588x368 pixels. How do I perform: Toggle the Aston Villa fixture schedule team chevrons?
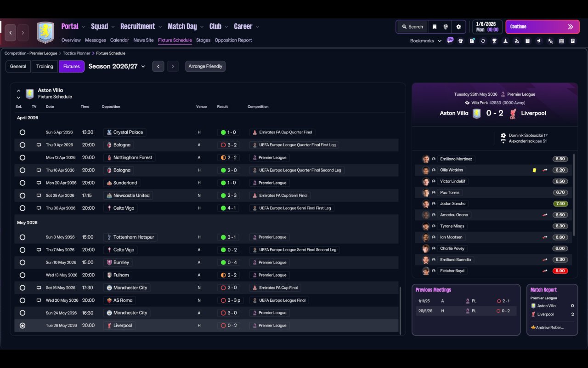18,94
